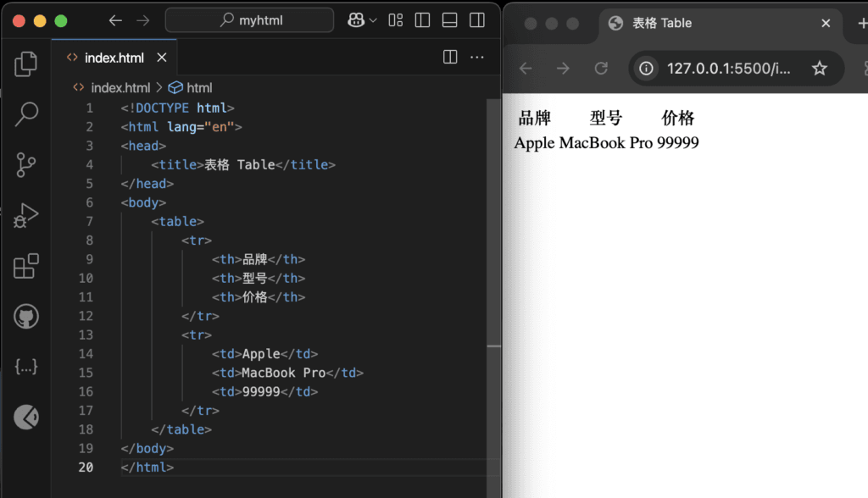
Task: Open Customize Layout in VS Code title bar
Action: [396, 20]
